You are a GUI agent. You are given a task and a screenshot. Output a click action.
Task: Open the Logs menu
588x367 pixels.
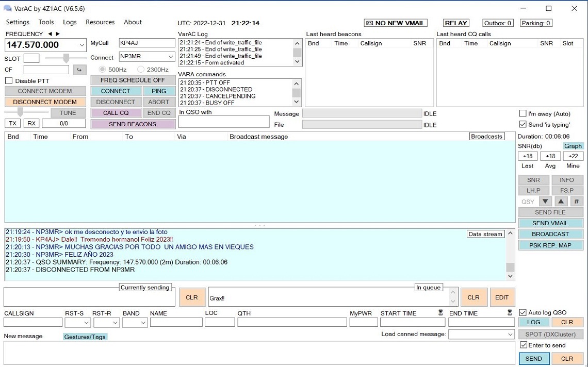point(70,22)
